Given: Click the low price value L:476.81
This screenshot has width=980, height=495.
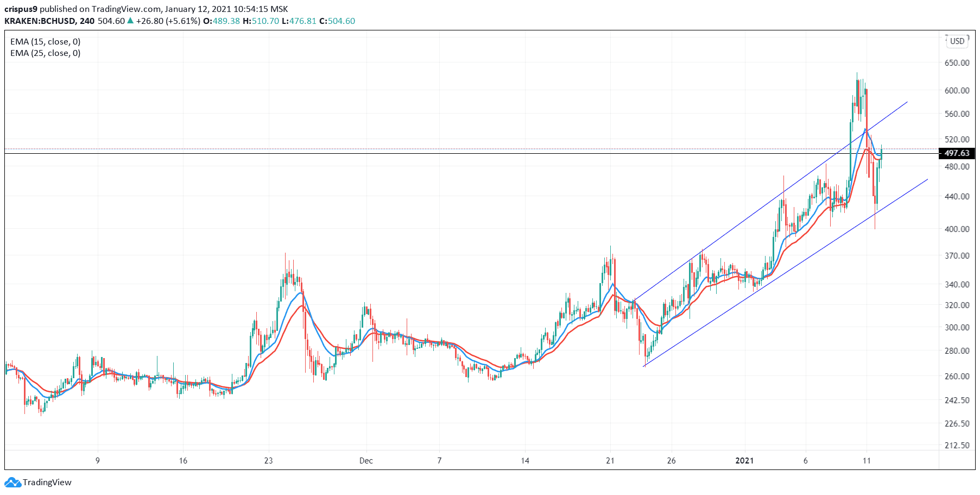Looking at the screenshot, I should click(299, 21).
